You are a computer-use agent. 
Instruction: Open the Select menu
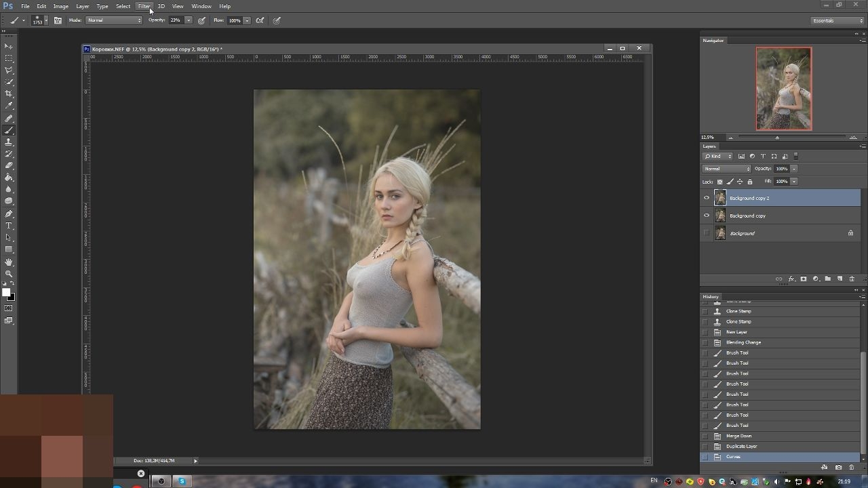pyautogui.click(x=123, y=6)
